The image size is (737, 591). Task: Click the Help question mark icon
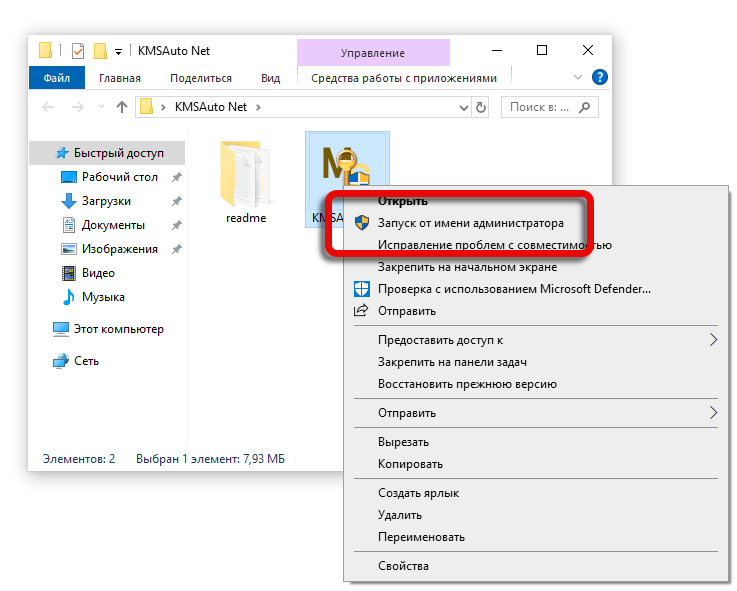click(x=600, y=77)
